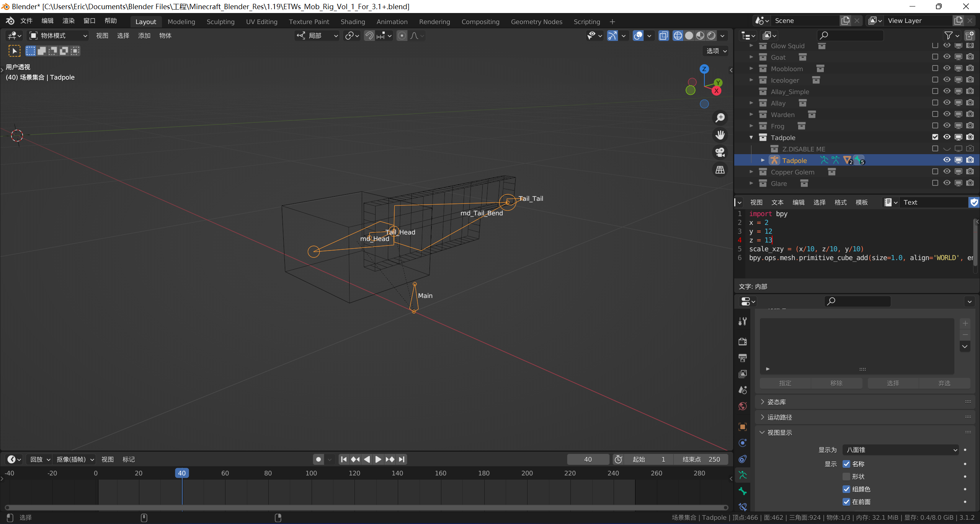The width and height of the screenshot is (980, 524).
Task: Expand the 姿态库 (pose library) panel
Action: point(777,402)
